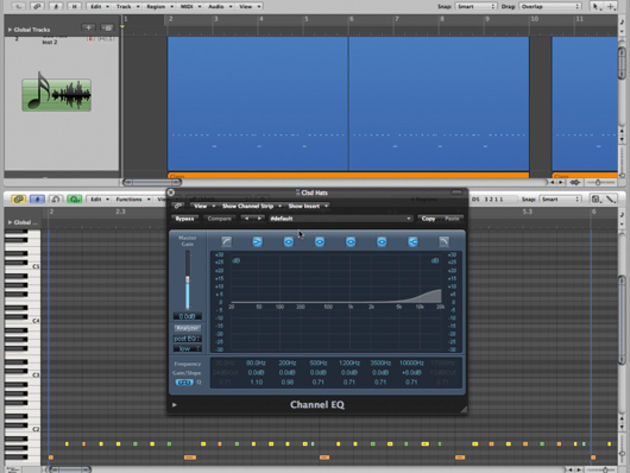This screenshot has width=630, height=473.
Task: Open the Audio menu in Arrange toolbar
Action: (x=220, y=6)
